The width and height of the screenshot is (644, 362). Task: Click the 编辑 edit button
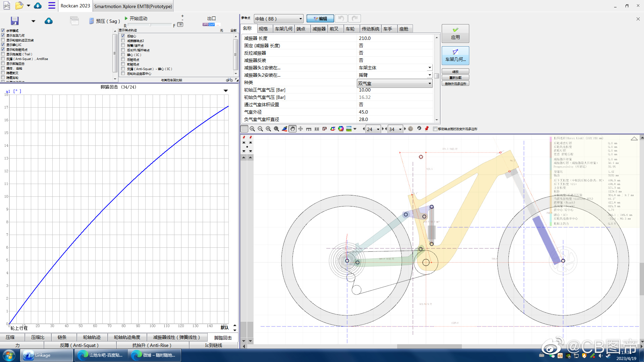pyautogui.click(x=320, y=18)
